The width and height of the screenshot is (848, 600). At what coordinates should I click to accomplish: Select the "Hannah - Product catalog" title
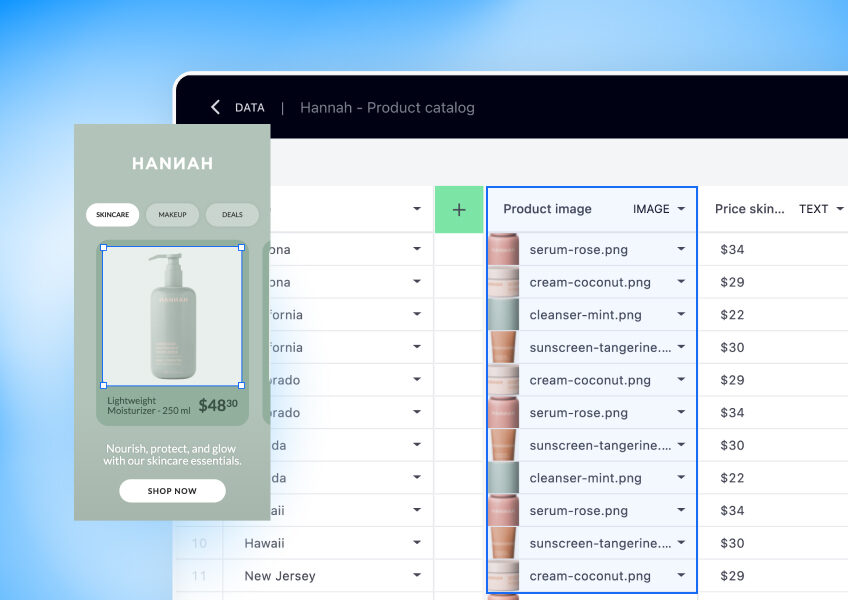(x=387, y=108)
